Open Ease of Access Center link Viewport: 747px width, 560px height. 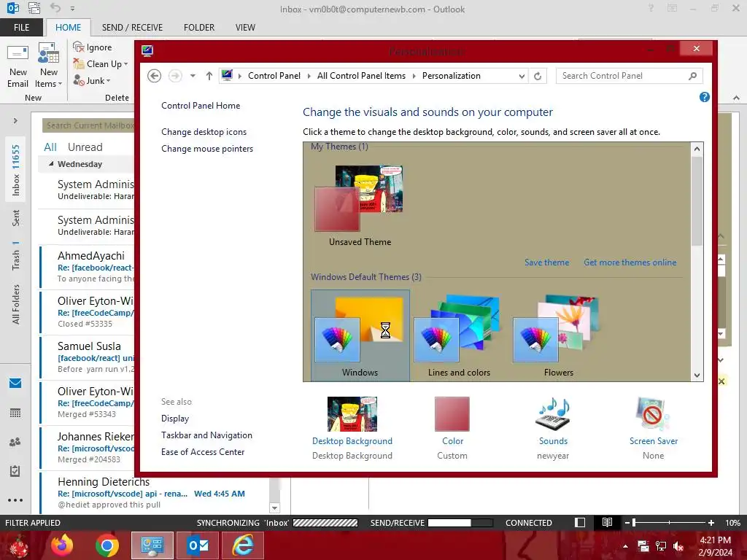pyautogui.click(x=203, y=452)
